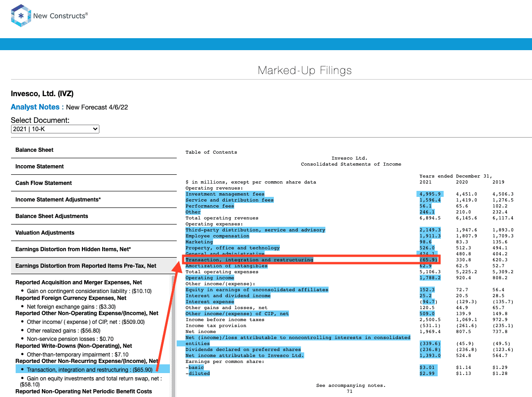Click the $2.99 diluted EPS value
This screenshot has height=397, width=532.
tap(427, 374)
